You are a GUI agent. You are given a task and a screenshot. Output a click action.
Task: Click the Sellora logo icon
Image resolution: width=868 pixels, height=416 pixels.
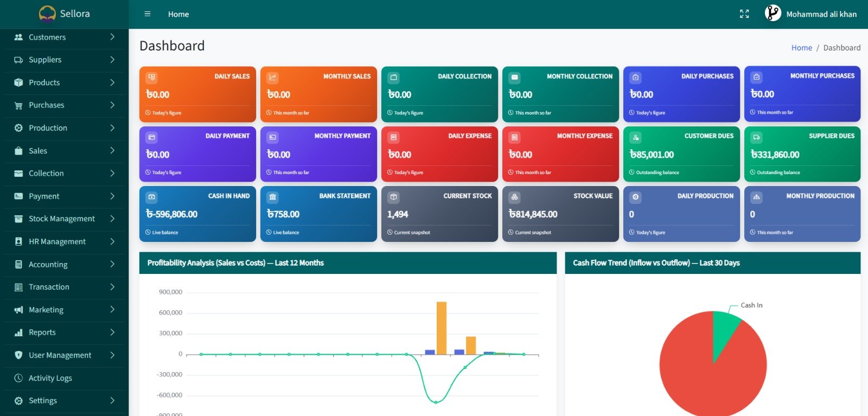coord(47,14)
